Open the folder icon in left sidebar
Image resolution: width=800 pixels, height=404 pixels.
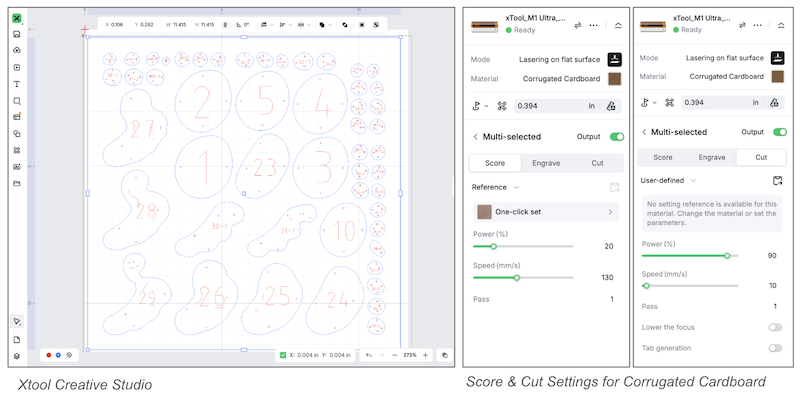pos(17,184)
